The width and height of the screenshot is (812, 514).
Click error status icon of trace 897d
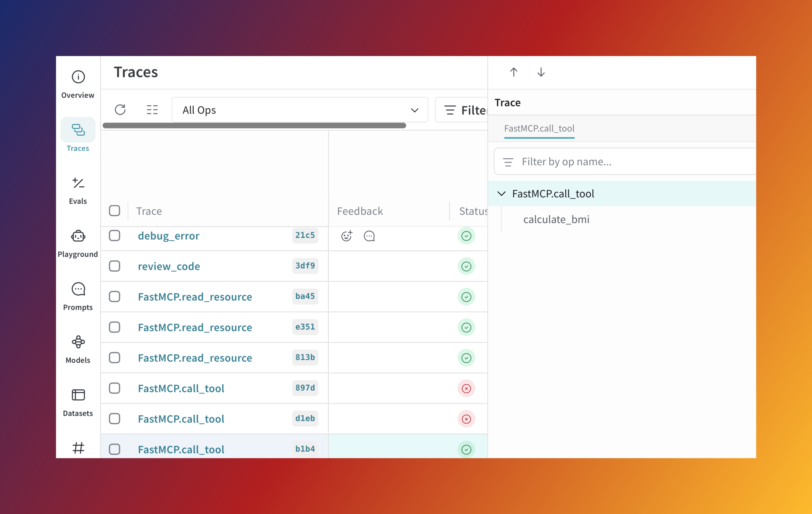point(466,388)
